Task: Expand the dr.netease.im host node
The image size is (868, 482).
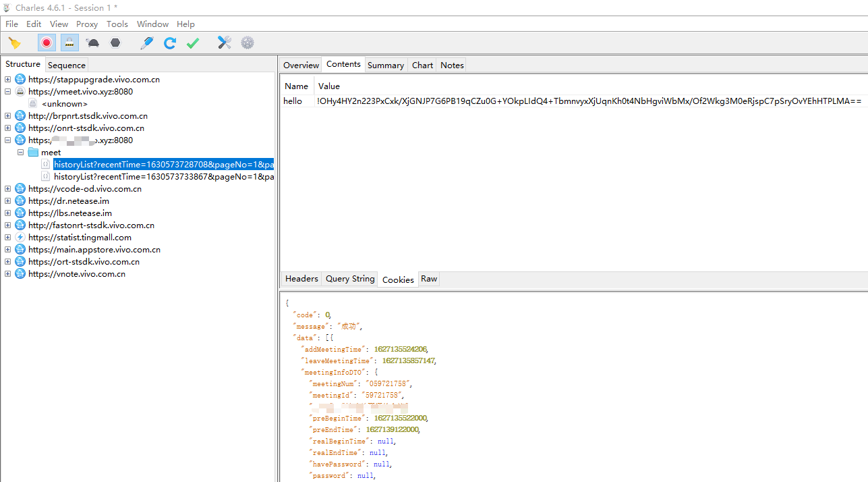Action: pos(7,201)
